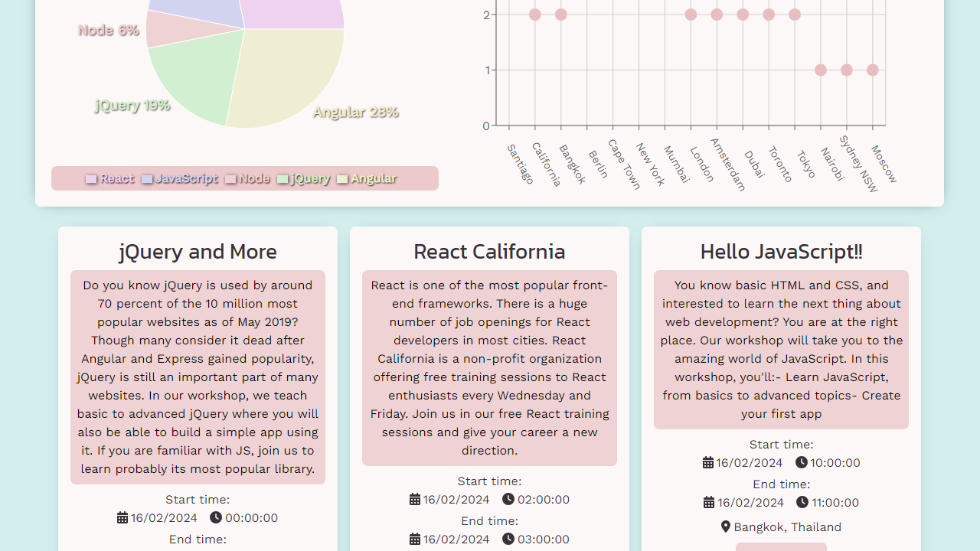Click the Nairobi data point on chart
Viewport: 980px width, 551px height.
[x=821, y=70]
